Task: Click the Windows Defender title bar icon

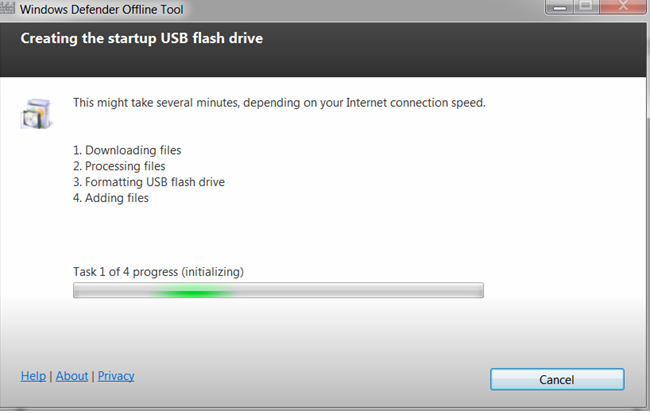Action: tap(7, 8)
